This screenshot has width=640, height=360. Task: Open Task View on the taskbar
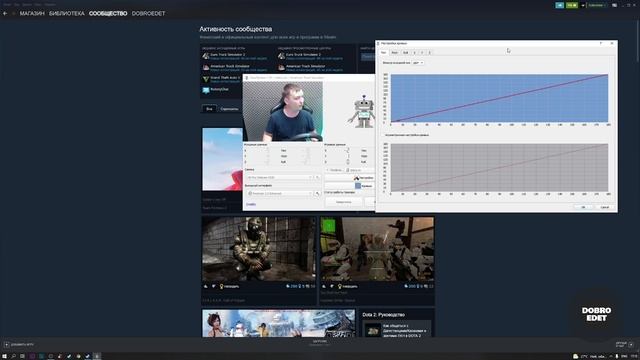(x=22, y=356)
